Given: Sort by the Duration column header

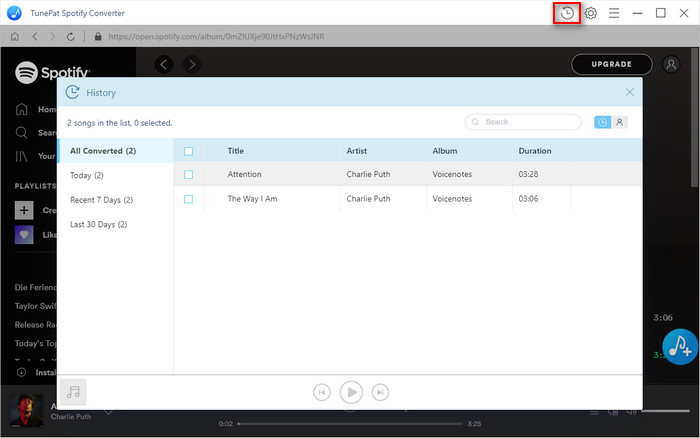Looking at the screenshot, I should pos(535,151).
